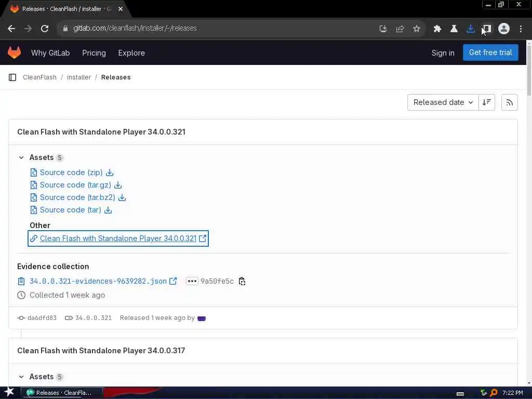Open Source code (tar.gz) link
Screen dimensions: 532x399
[75, 185]
